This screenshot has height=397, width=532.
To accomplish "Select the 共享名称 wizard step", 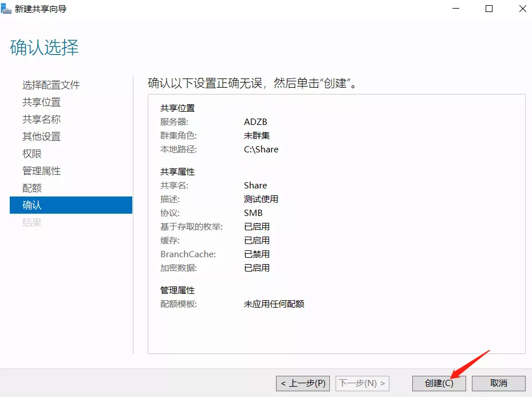I will pos(41,119).
